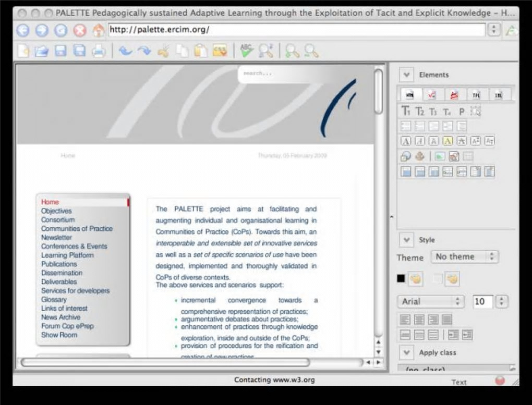Run the ABC spell check icon

click(x=246, y=51)
